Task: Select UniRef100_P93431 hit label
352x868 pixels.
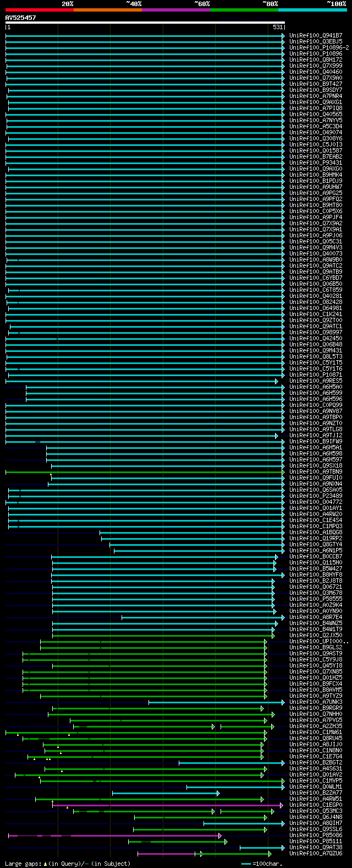Action: click(316, 162)
